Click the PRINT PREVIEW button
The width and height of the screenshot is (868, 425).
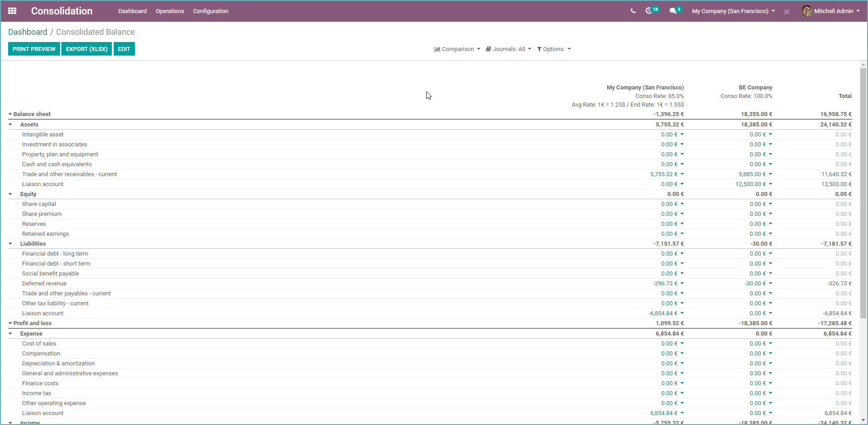tap(33, 49)
